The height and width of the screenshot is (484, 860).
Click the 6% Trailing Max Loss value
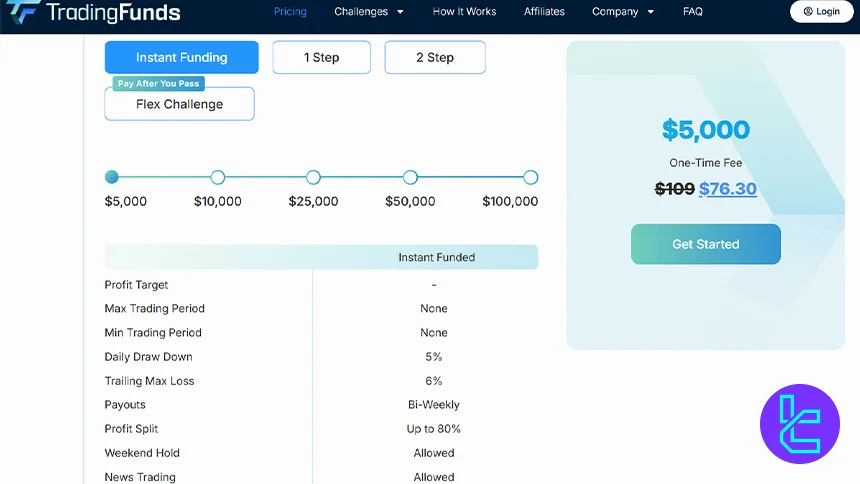(x=433, y=381)
